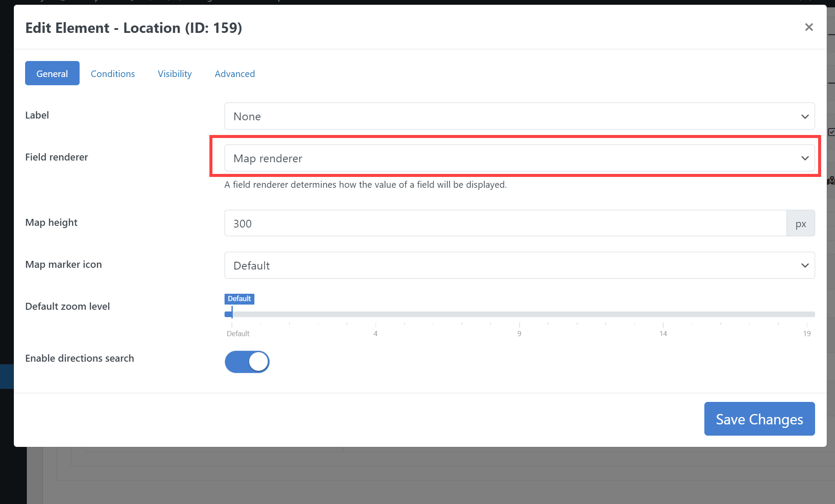Click the Field renderer chevron arrow
This screenshot has width=835, height=504.
(x=805, y=158)
